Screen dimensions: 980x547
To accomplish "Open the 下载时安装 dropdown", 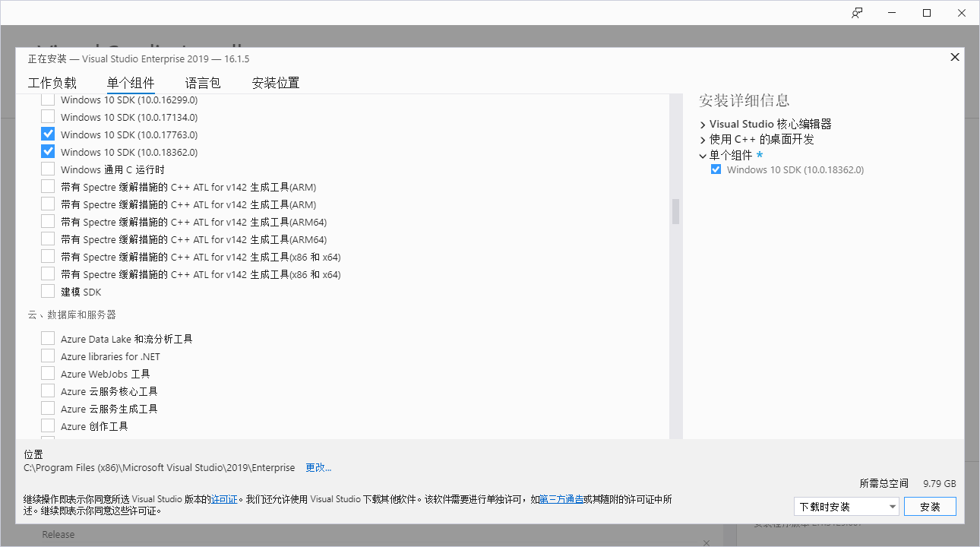I will click(x=846, y=507).
